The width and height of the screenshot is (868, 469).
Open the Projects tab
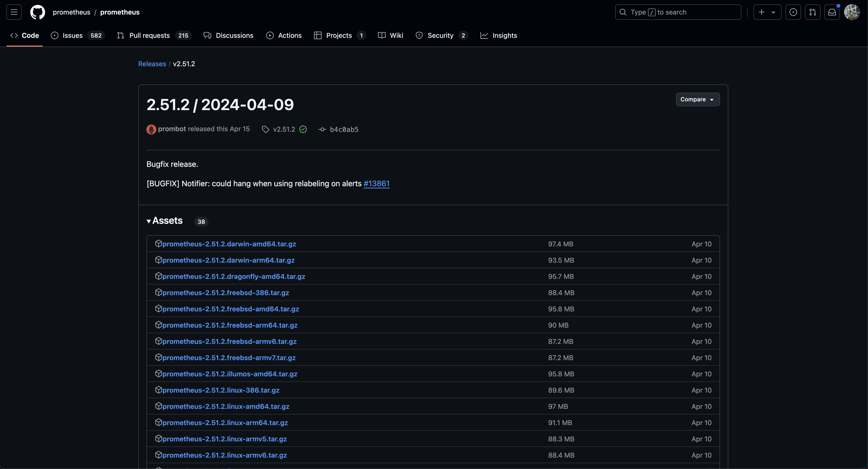340,35
